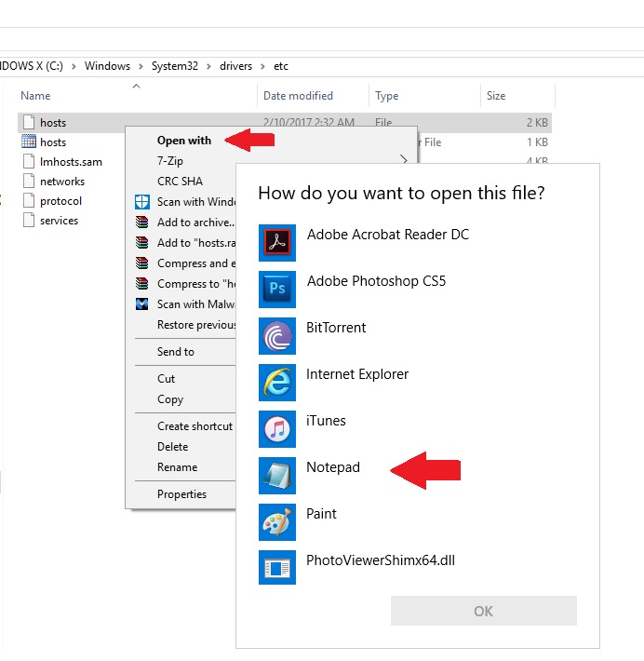The height and width of the screenshot is (661, 644).
Task: Choose Properties from the context menu
Action: click(x=181, y=494)
